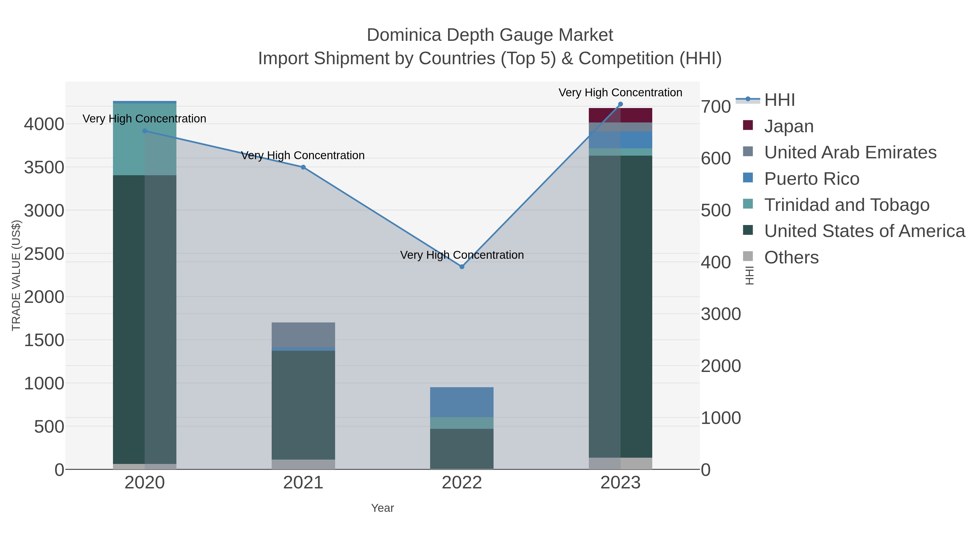Click the Puerto Rico segment in 2022 bar
980x551 pixels.
point(462,402)
